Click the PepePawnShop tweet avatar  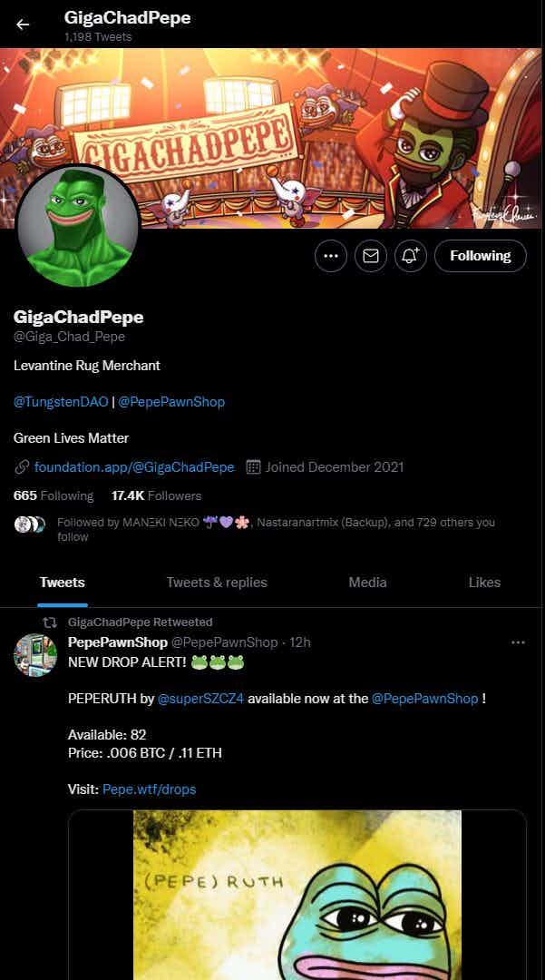click(x=35, y=654)
